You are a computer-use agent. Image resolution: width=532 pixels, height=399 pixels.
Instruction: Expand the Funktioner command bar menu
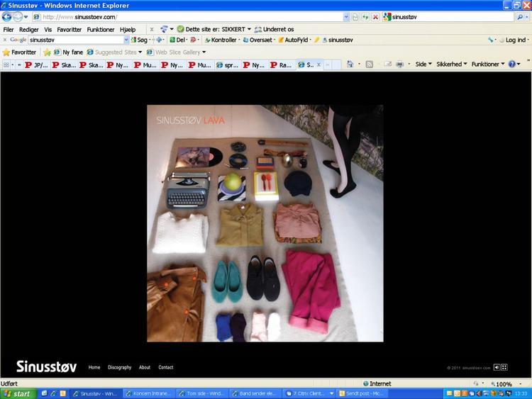tap(488, 64)
